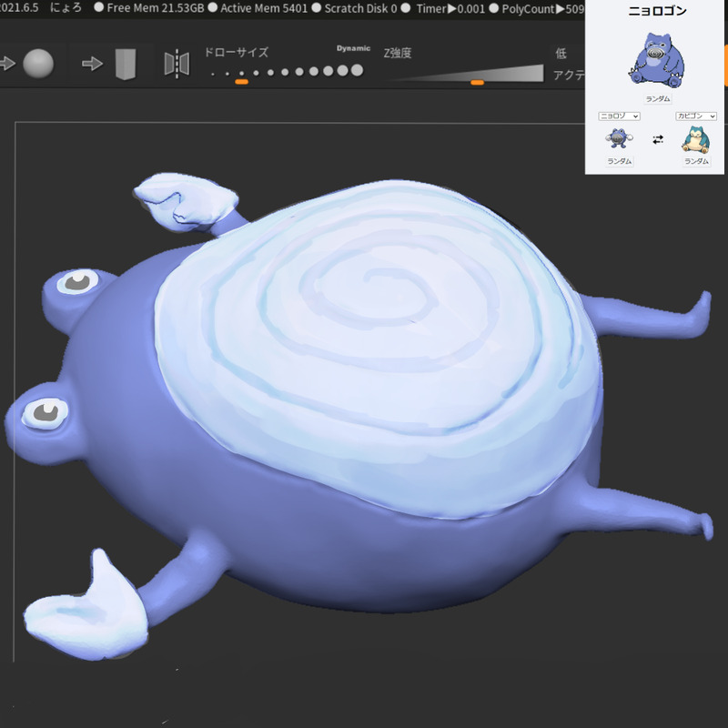The height and width of the screenshot is (728, 728).
Task: Click the Timer 0.001 status entry
Action: pyautogui.click(x=450, y=8)
